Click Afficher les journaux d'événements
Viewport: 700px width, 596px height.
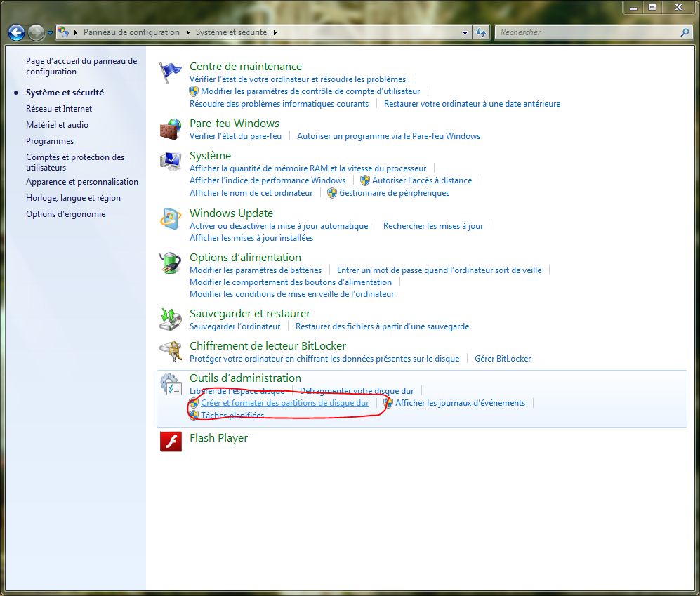pyautogui.click(x=461, y=403)
